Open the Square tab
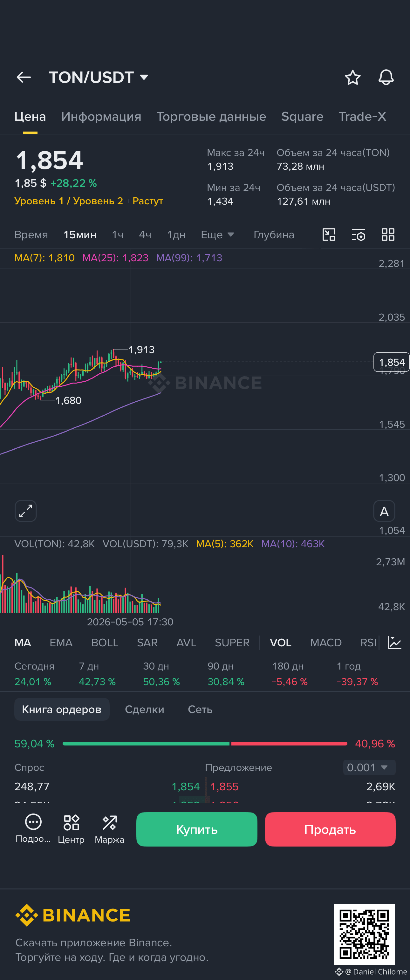 point(302,117)
